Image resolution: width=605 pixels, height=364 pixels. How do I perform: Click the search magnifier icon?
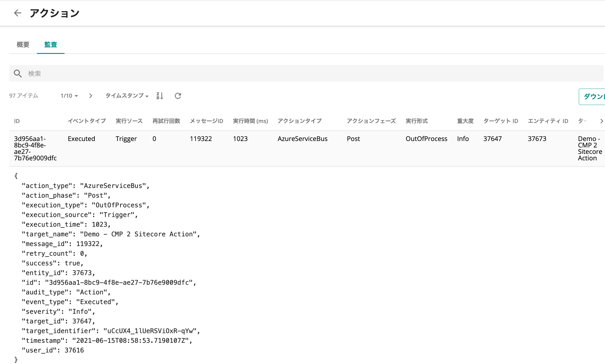(18, 73)
